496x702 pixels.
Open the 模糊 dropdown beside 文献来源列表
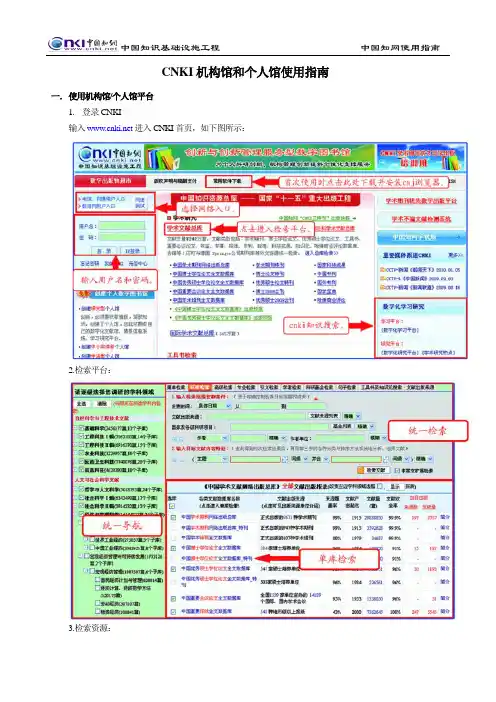tap(351, 416)
